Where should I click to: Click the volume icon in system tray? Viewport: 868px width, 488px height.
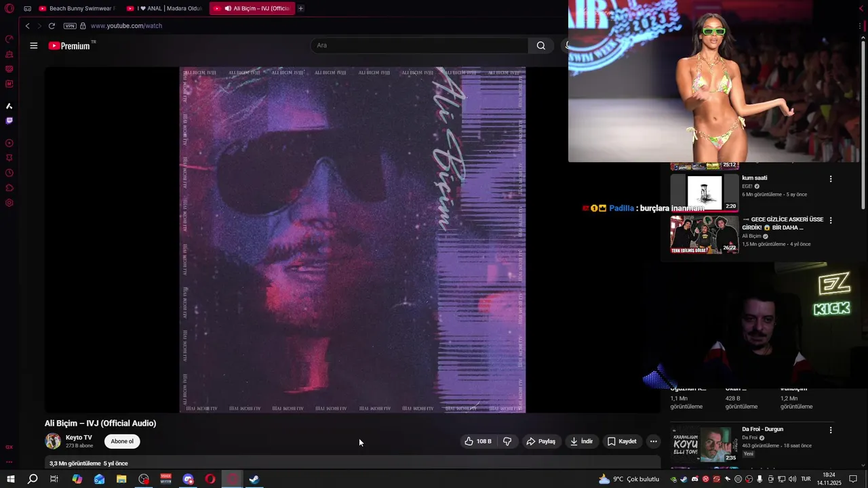point(792,479)
